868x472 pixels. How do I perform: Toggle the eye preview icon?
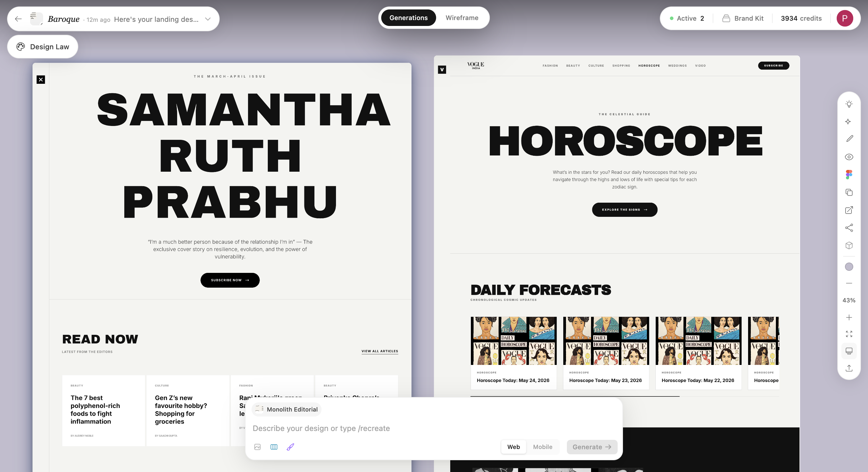coord(849,157)
